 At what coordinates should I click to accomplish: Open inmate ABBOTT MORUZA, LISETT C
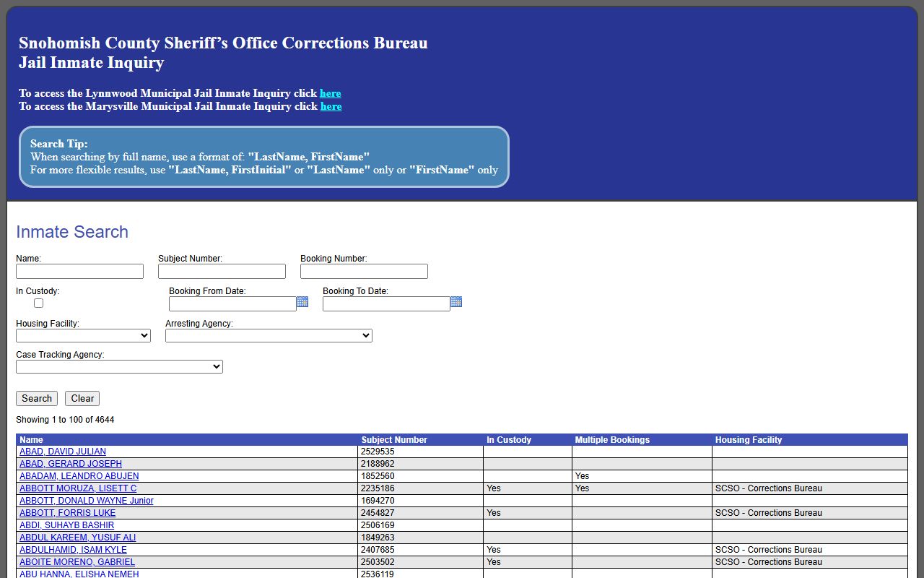click(78, 488)
